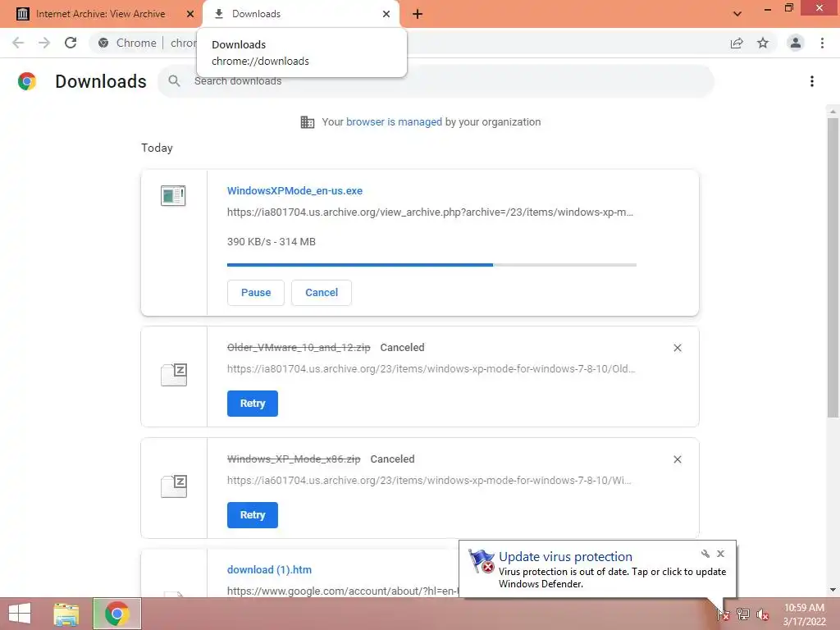Click the managed organization building icon
Screen dimensions: 840x630
(x=308, y=122)
